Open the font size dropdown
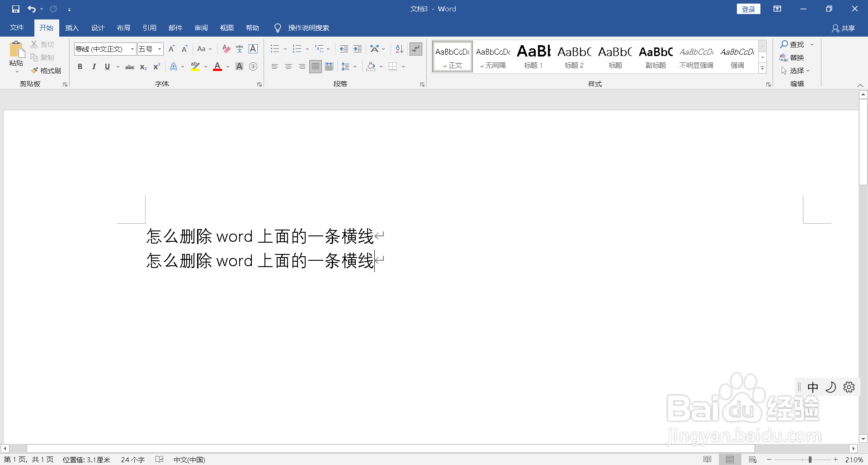Viewport: 868px width, 465px height. pos(159,49)
